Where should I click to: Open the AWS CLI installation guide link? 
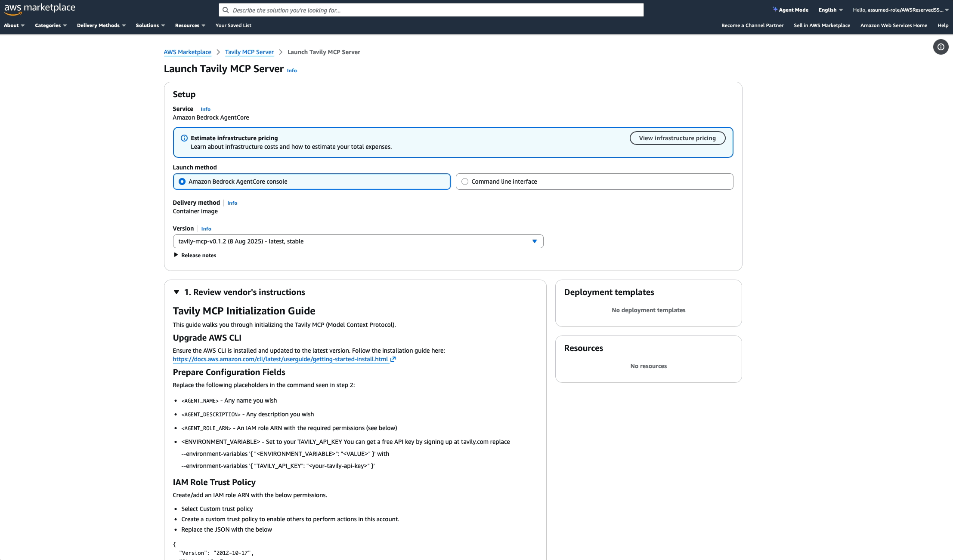[x=280, y=359]
